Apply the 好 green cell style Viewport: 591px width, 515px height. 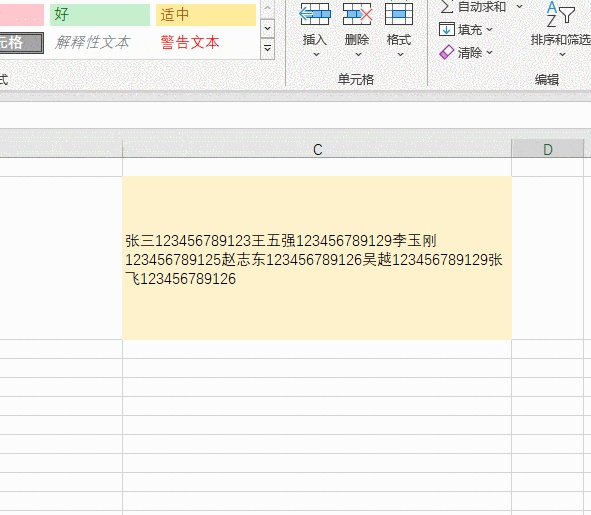click(x=100, y=15)
